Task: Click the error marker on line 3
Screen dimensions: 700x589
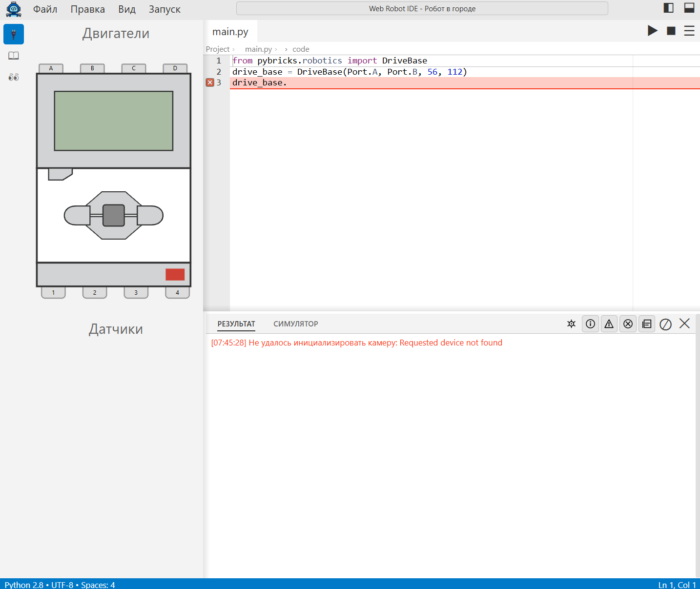Action: point(210,82)
